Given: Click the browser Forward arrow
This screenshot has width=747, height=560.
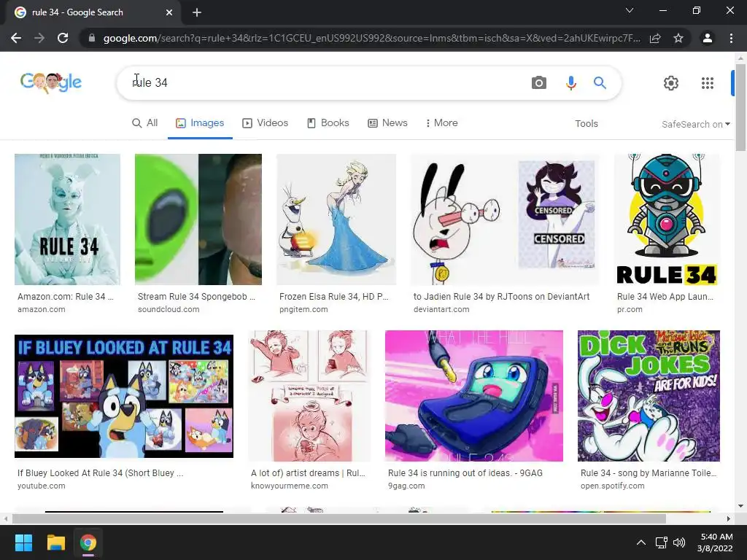Looking at the screenshot, I should click(39, 38).
